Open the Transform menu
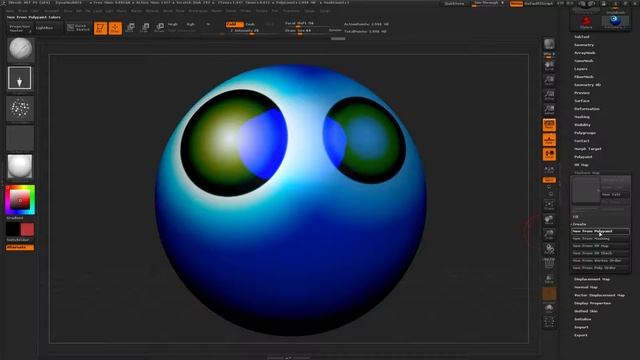The height and width of the screenshot is (360, 640). (x=291, y=11)
